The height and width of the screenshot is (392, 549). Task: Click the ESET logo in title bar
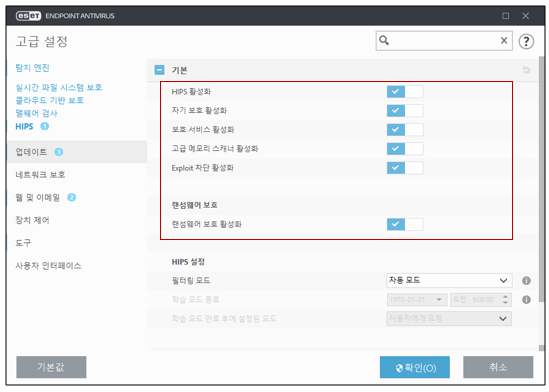point(28,16)
